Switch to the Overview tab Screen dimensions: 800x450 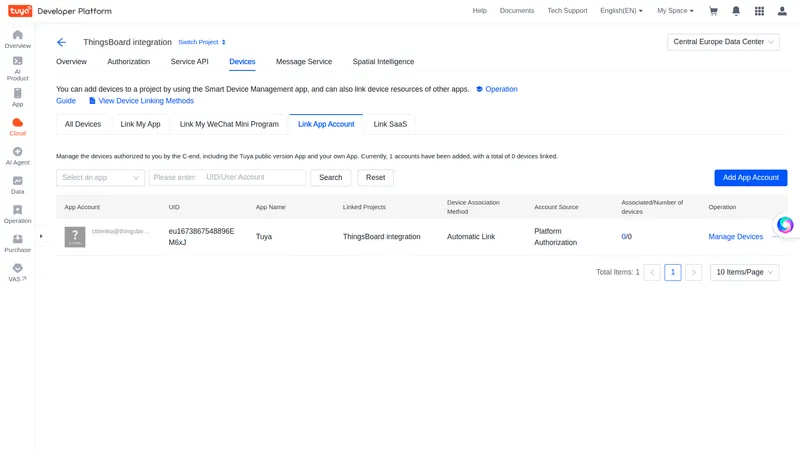[71, 62]
